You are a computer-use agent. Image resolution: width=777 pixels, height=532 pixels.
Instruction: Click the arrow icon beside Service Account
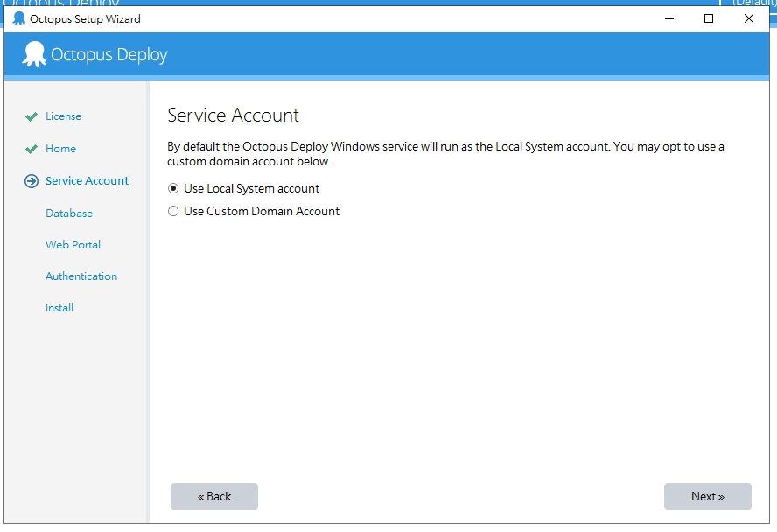pos(31,181)
